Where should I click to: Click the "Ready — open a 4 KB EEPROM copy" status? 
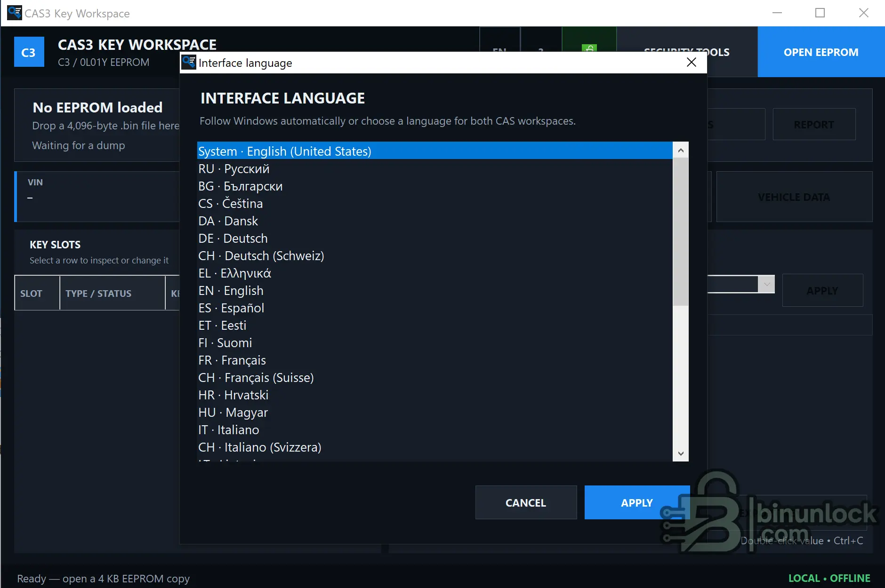tap(103, 578)
